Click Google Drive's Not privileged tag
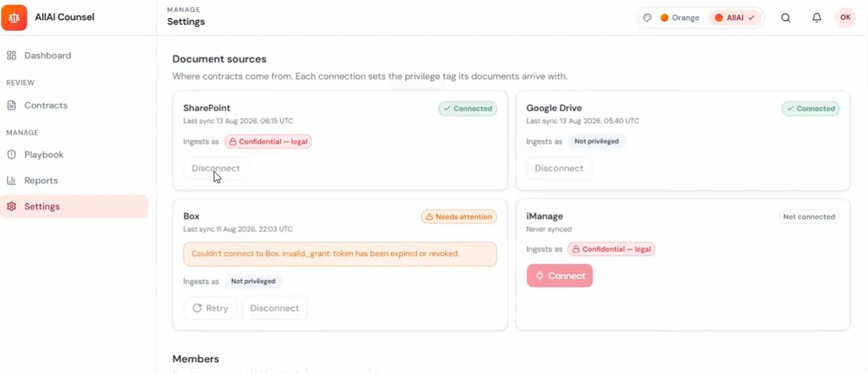Image resolution: width=868 pixels, height=373 pixels. pos(597,141)
